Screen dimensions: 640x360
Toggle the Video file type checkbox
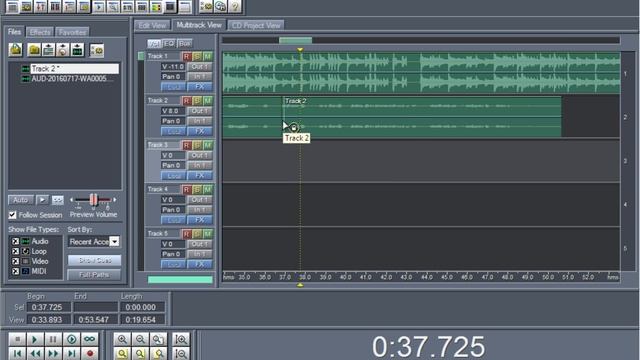click(15, 261)
